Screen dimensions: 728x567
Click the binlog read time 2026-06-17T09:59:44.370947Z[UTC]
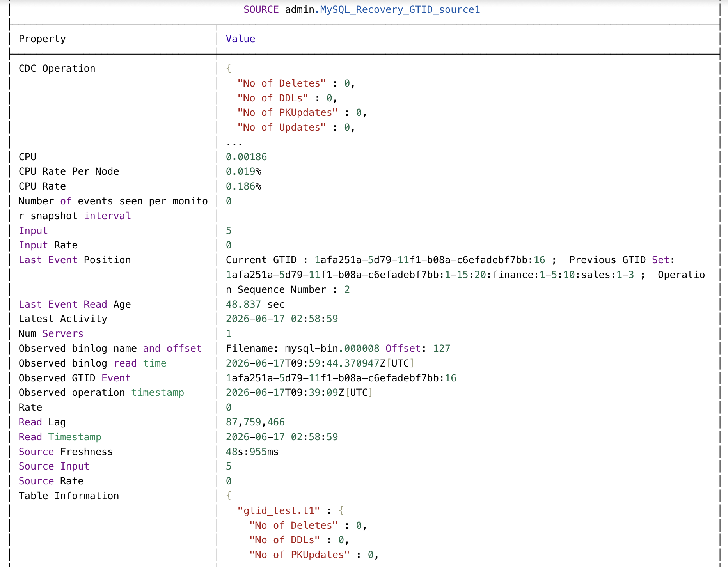320,363
